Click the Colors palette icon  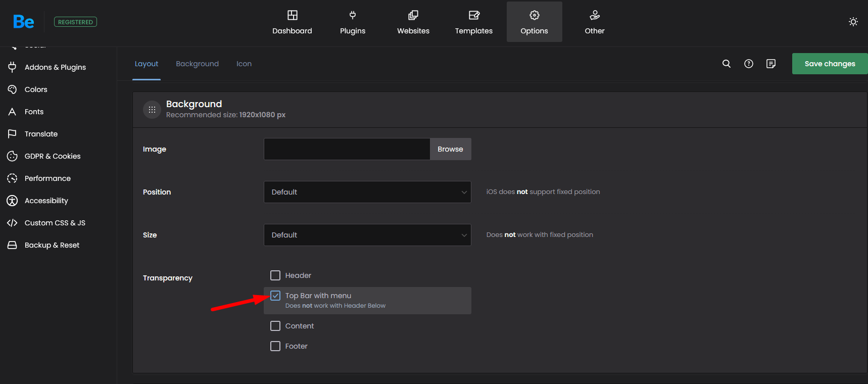tap(12, 89)
